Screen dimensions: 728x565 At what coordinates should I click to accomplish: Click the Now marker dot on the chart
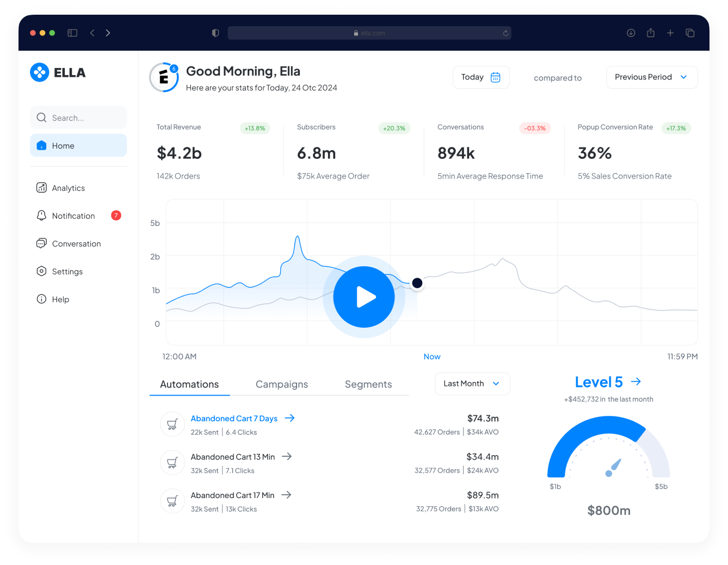pos(417,283)
